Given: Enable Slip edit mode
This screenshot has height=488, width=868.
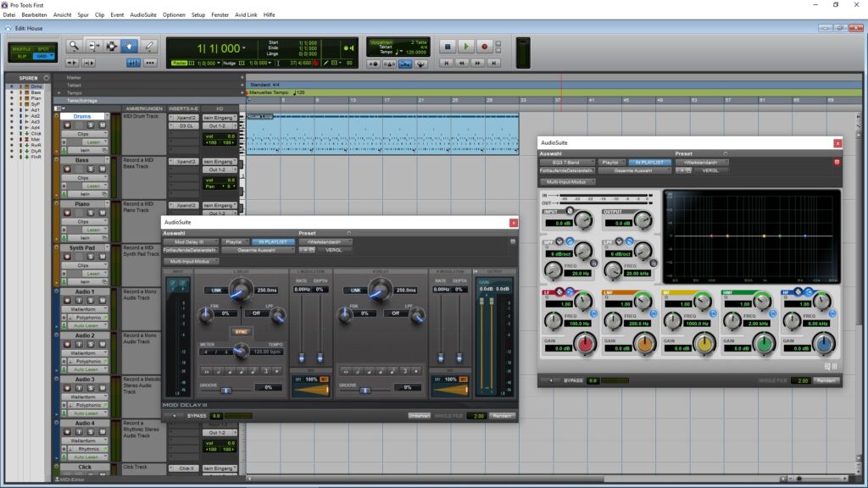Looking at the screenshot, I should point(21,57).
